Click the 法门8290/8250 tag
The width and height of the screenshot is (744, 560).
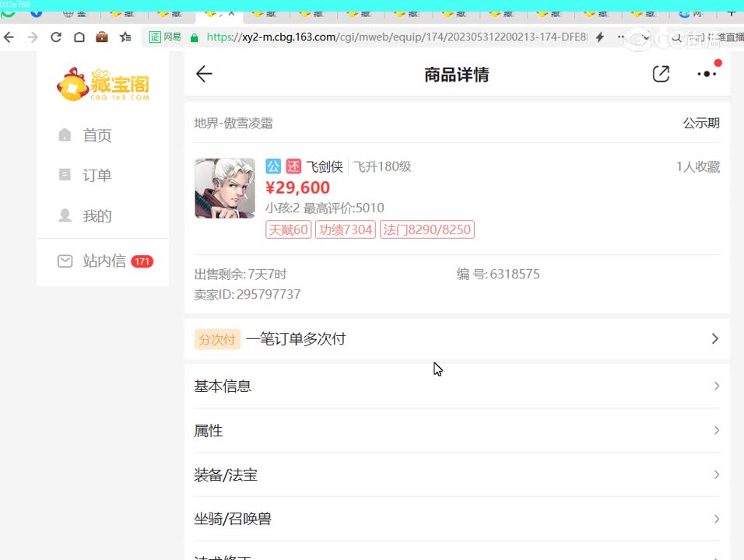coord(427,230)
